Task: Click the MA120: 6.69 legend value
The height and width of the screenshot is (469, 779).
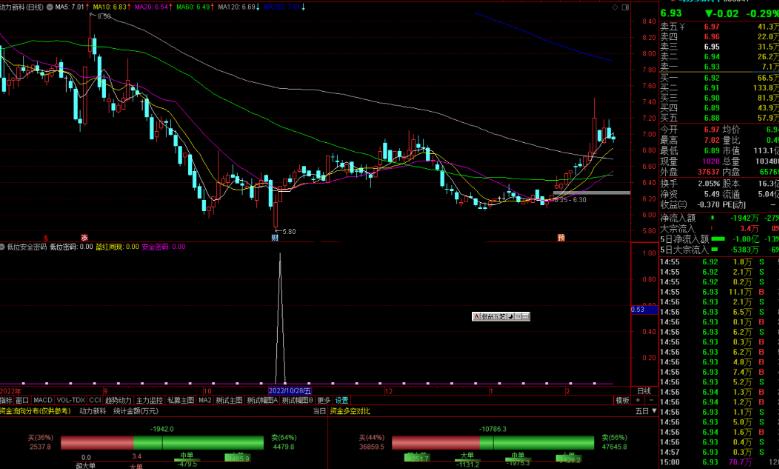Action: click(x=239, y=7)
